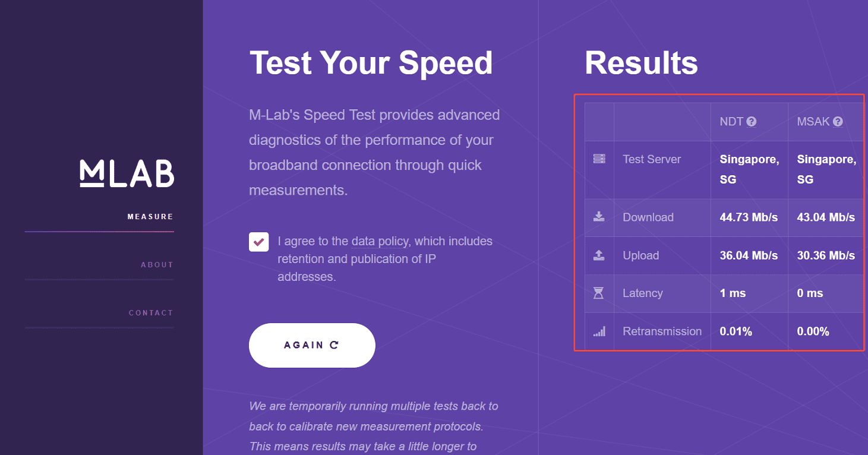Select the upload arrow icon in Results
This screenshot has width=868, height=455.
[x=599, y=255]
